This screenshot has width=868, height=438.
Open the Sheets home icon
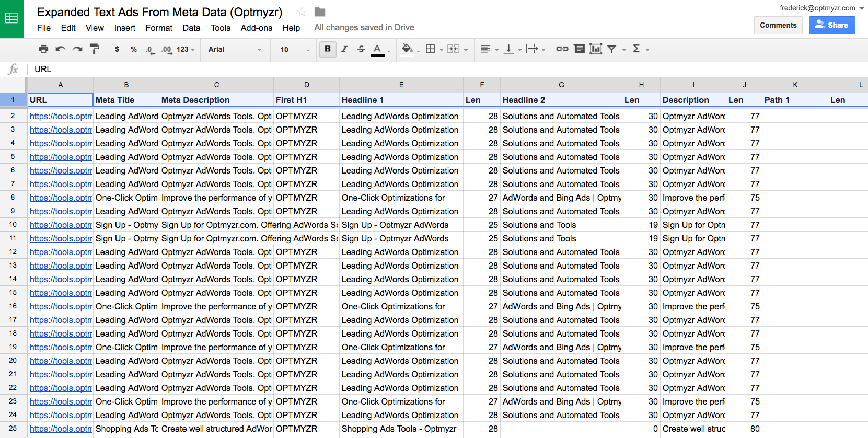pos(11,19)
